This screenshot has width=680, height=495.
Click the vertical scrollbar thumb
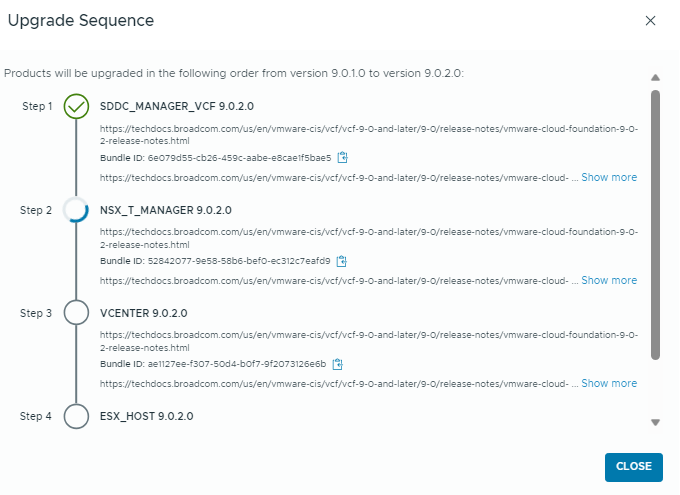[656, 225]
